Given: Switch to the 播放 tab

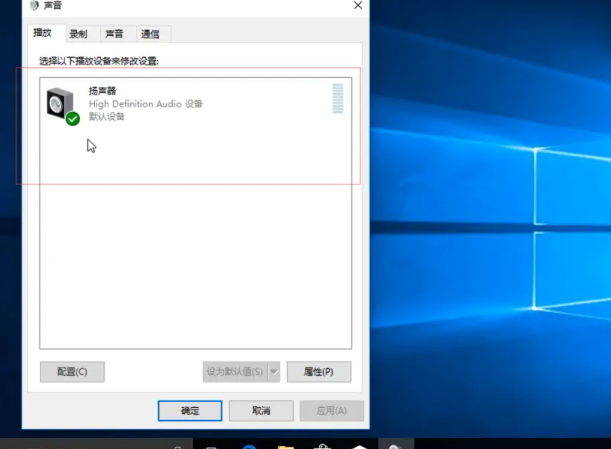Looking at the screenshot, I should pyautogui.click(x=44, y=33).
